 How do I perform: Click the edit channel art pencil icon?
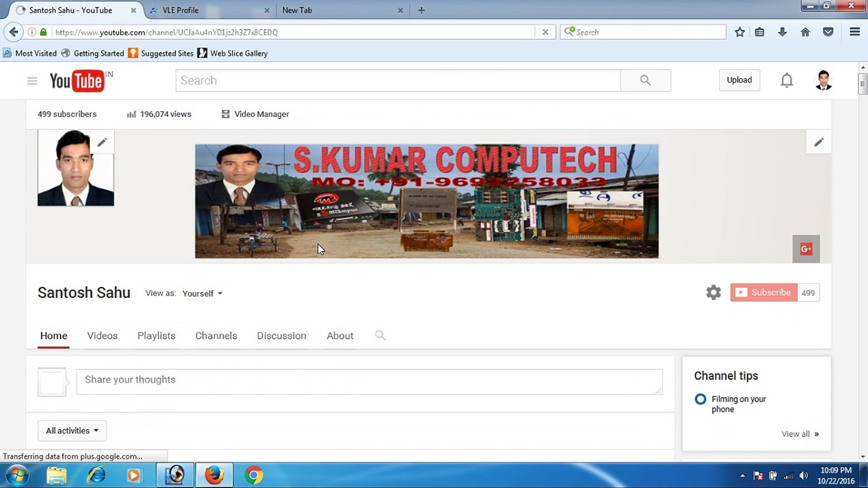click(819, 142)
